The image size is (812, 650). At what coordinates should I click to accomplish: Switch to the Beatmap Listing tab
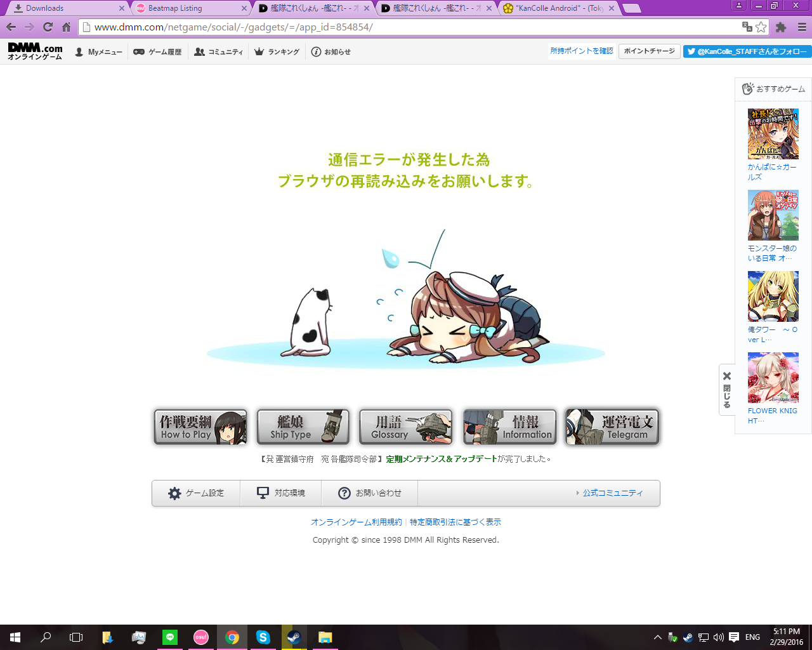(190, 8)
